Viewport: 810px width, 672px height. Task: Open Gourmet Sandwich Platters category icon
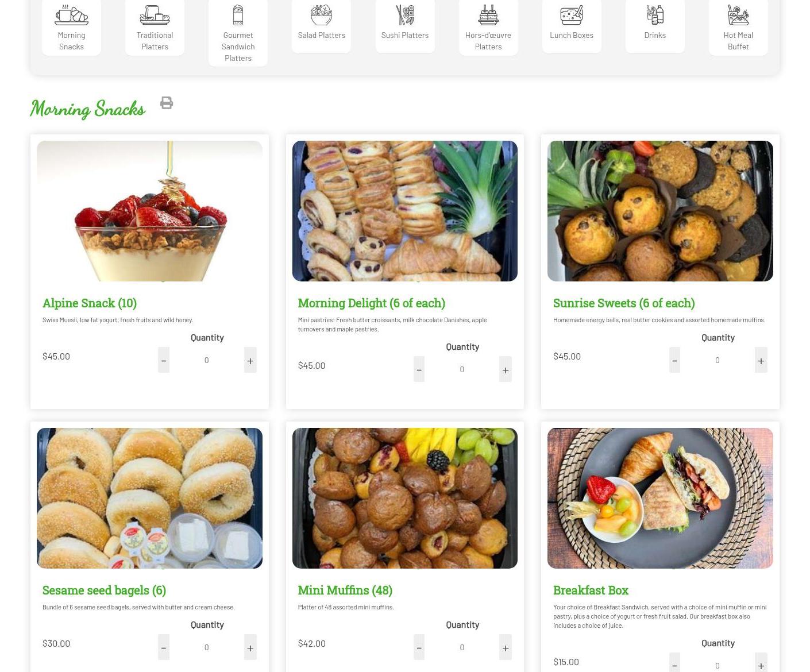coord(238,15)
